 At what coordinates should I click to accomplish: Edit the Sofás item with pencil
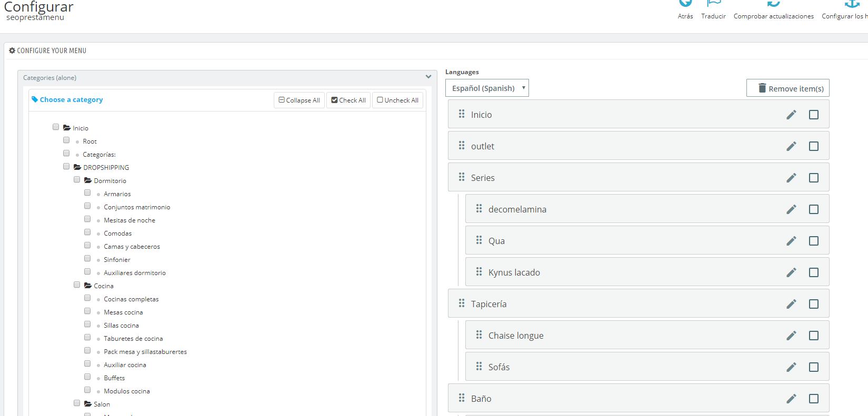(791, 367)
